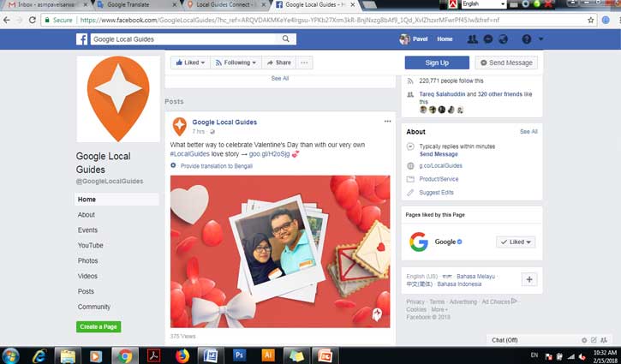This screenshot has height=364, width=621.
Task: Click See All in the About section
Action: 528,132
